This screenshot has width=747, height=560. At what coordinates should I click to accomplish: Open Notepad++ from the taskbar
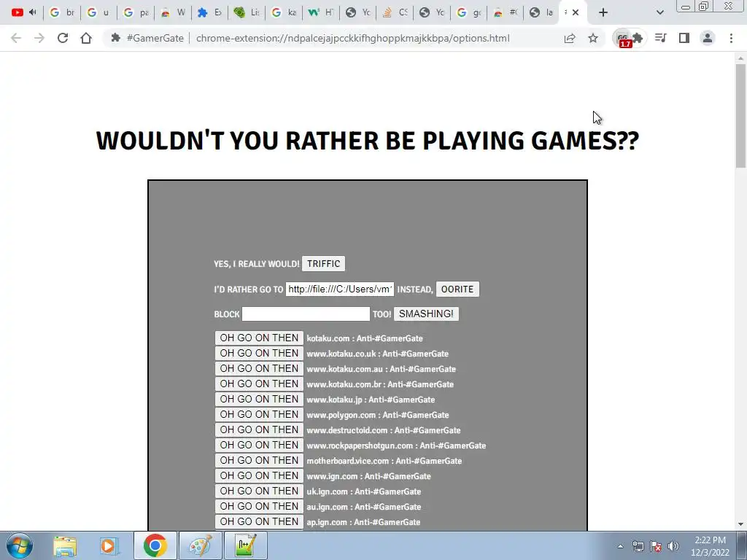click(246, 545)
